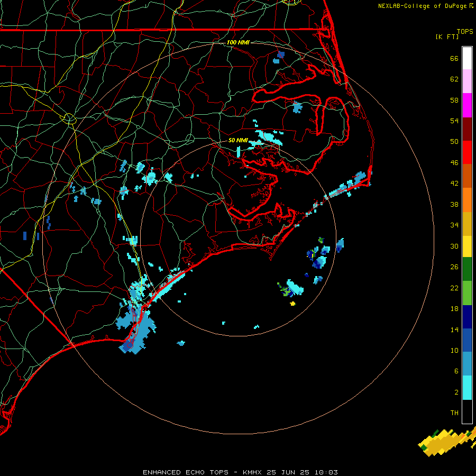Click the light pink 62 legend swatch
This screenshot has width=476, height=476.
[467, 81]
